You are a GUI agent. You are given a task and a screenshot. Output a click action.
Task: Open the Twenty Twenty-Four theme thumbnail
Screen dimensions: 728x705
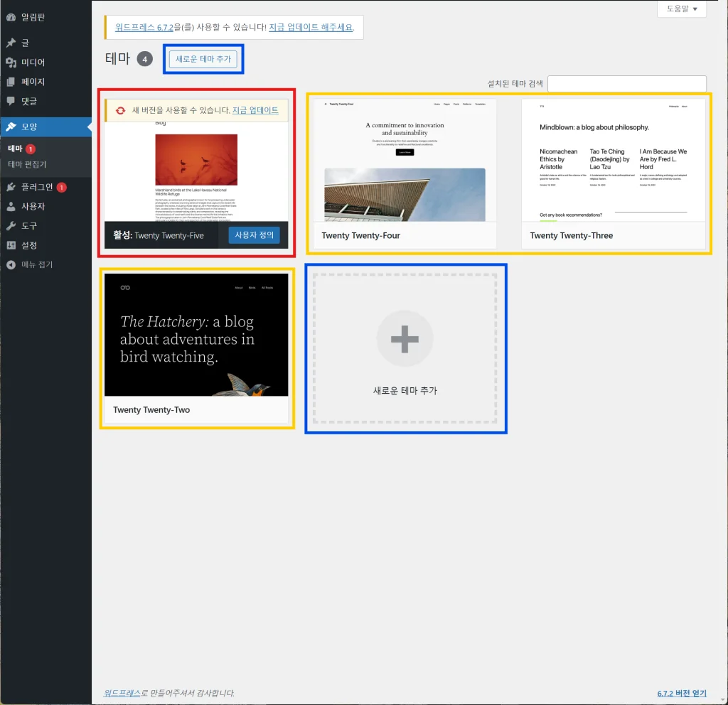(405, 160)
